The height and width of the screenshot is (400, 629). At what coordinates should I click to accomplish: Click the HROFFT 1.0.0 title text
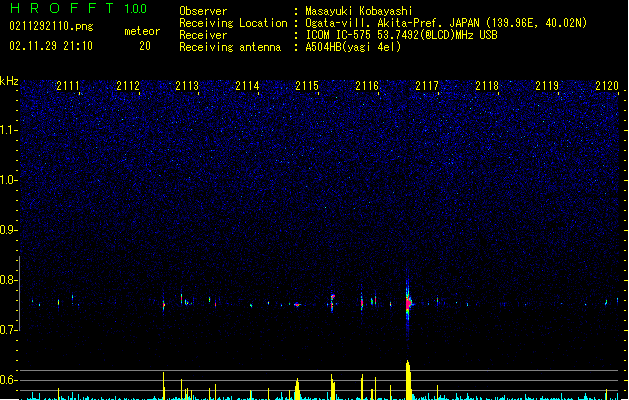(x=78, y=8)
